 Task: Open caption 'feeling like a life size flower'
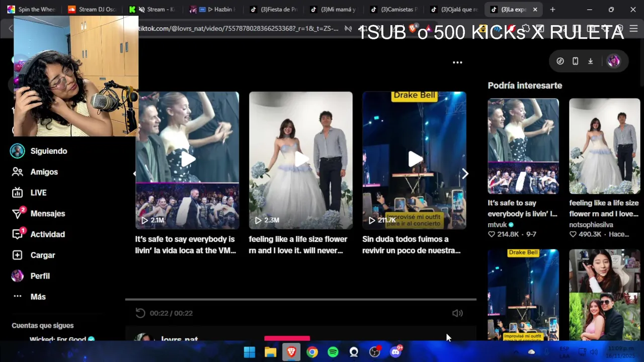(298, 245)
